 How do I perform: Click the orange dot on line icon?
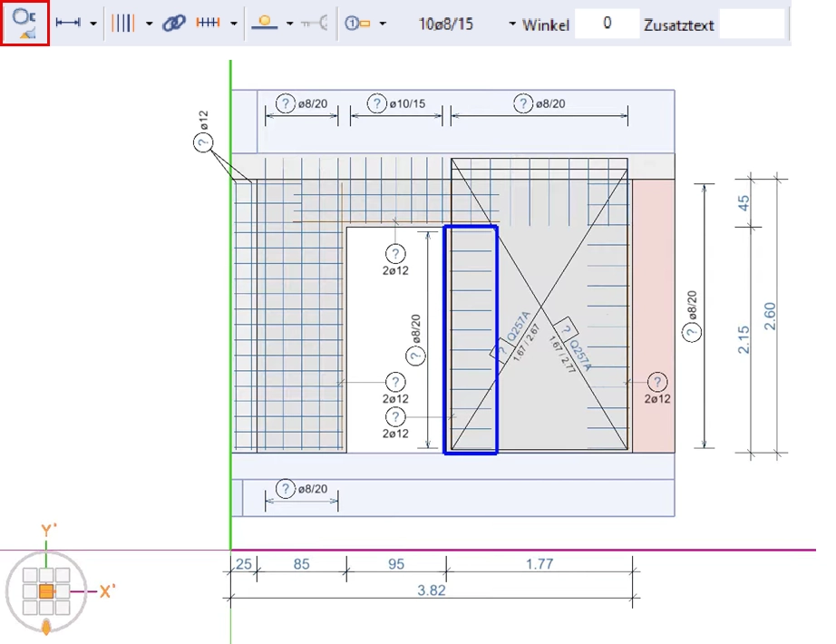[263, 24]
